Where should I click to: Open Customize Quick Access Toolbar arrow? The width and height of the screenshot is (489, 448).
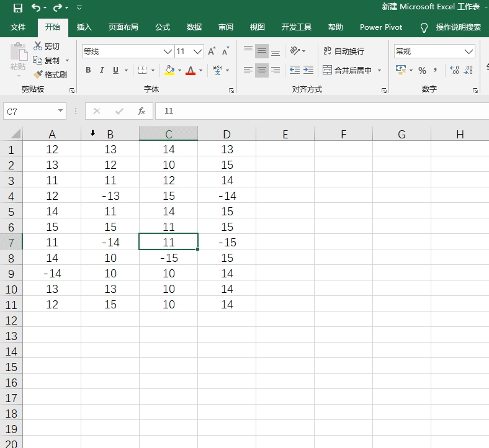79,8
